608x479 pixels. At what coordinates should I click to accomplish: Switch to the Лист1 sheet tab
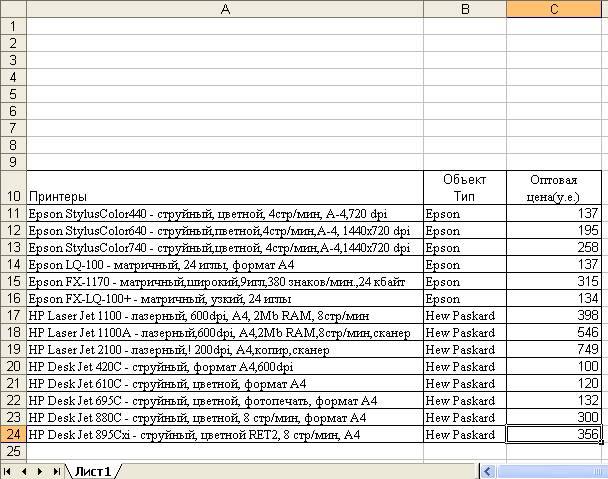point(93,470)
